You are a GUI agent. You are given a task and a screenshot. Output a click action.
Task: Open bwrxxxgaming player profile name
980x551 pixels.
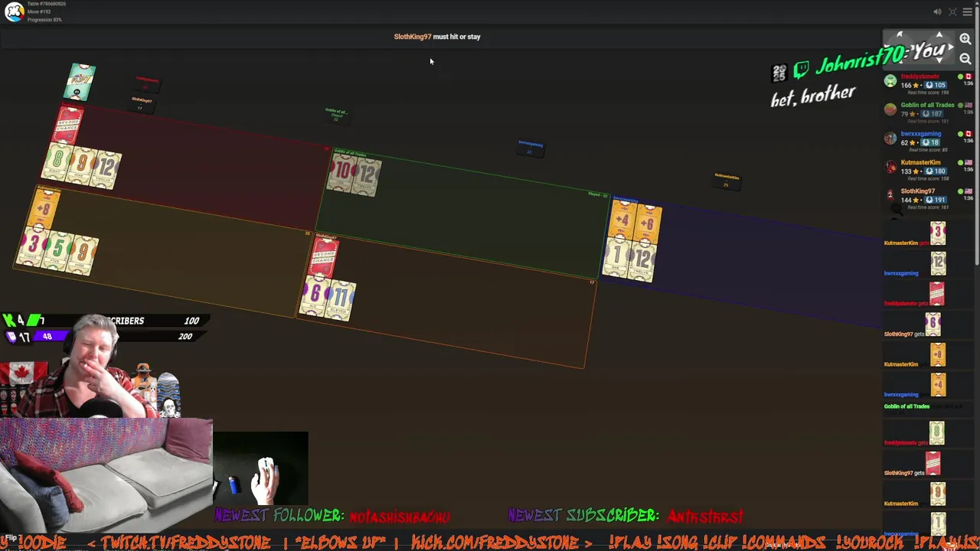920,133
